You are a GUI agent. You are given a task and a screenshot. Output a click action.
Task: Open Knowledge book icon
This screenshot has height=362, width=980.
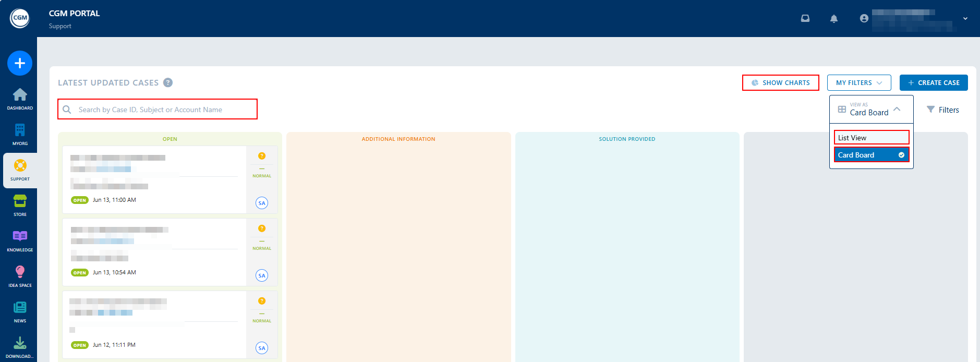pos(20,237)
